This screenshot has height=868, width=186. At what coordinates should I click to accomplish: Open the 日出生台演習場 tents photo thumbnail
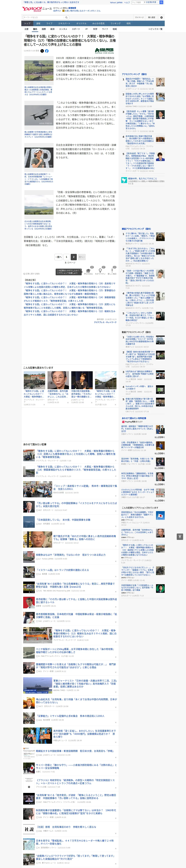point(39,71)
